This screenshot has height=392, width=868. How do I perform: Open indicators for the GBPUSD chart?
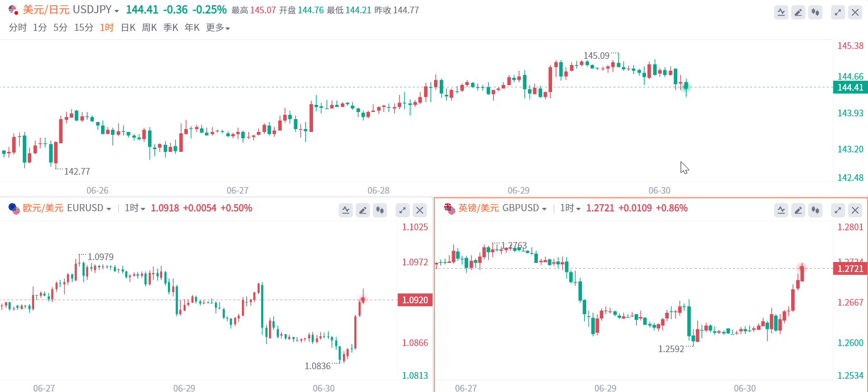click(781, 210)
